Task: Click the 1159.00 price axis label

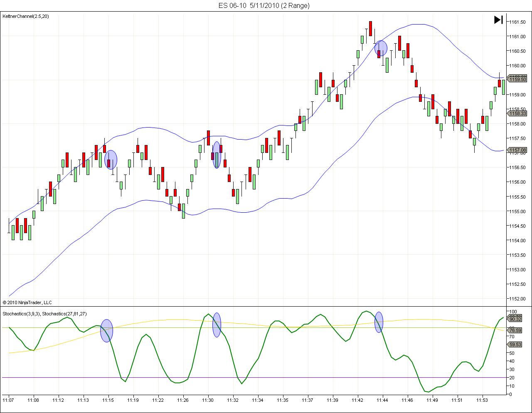Action: click(517, 94)
